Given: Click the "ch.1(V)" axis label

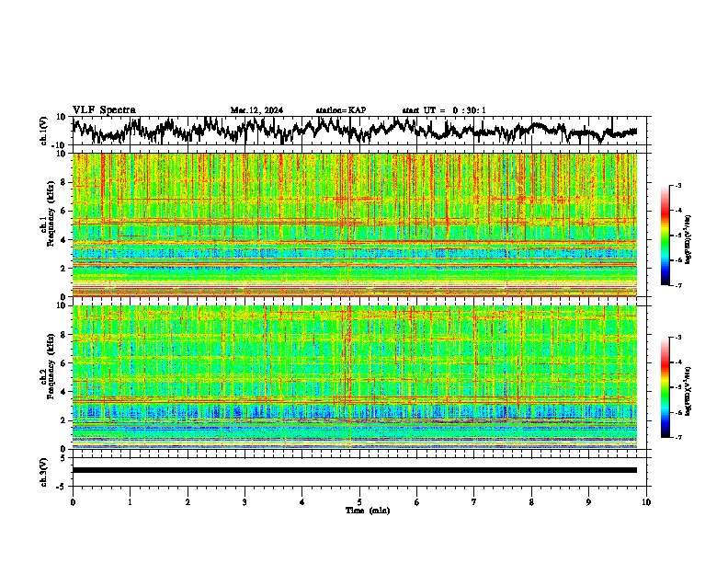Looking at the screenshot, I should [44, 131].
